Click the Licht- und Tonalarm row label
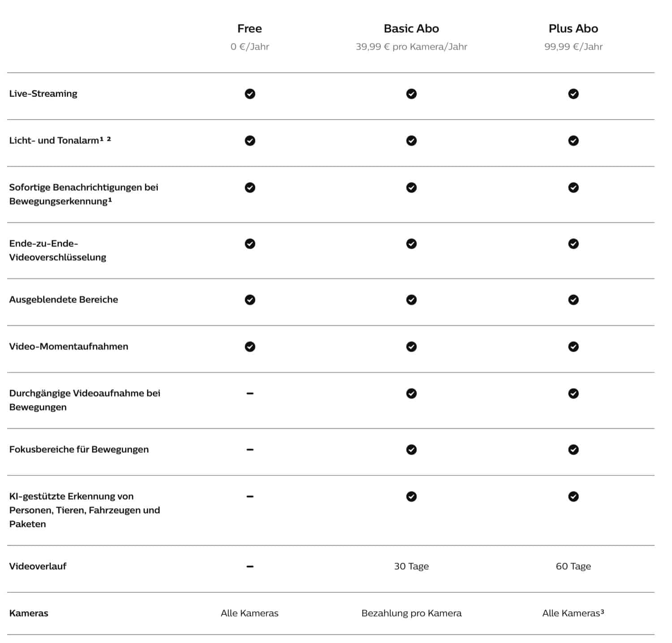This screenshot has height=643, width=672. 60,140
